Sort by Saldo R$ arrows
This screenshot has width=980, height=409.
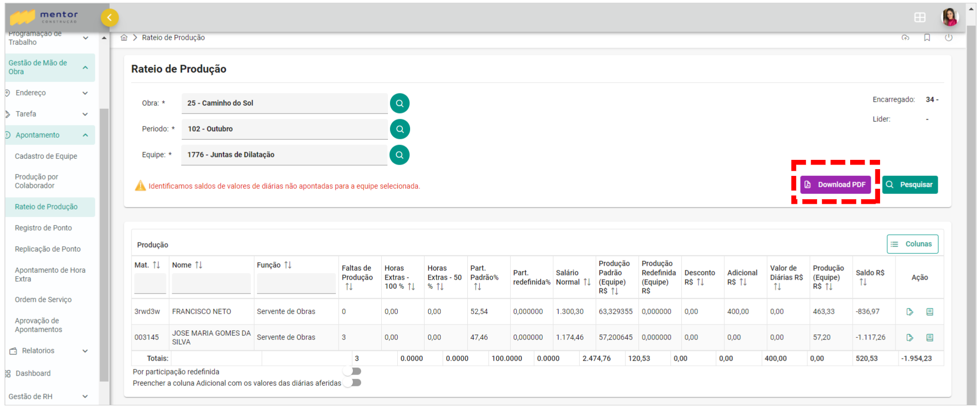point(863,282)
